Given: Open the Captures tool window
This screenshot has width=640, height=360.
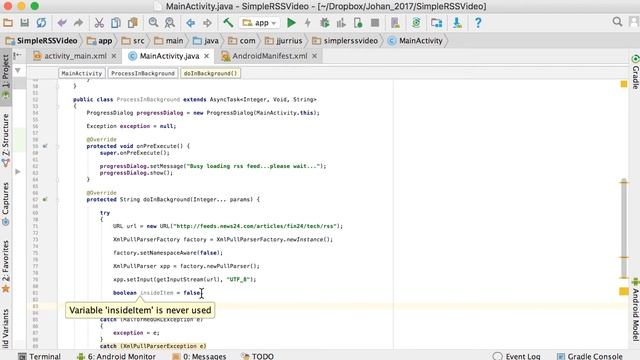Looking at the screenshot, I should [x=6, y=204].
